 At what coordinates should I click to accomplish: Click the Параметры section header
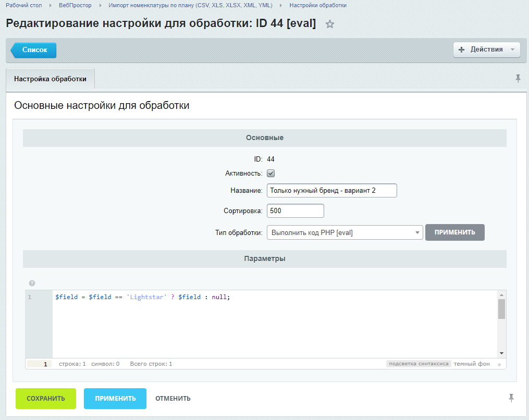coord(265,259)
